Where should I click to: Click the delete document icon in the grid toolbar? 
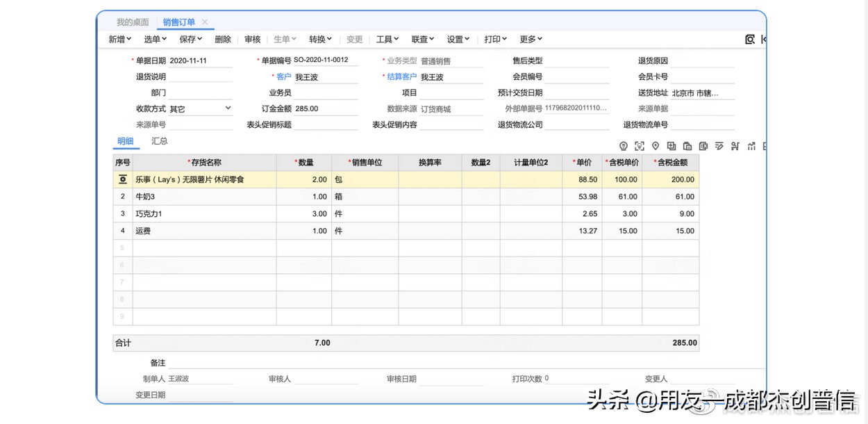[x=703, y=146]
